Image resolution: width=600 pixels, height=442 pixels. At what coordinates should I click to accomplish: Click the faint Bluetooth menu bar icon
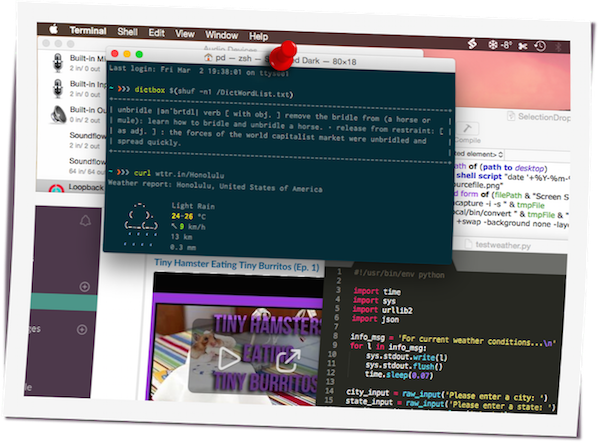(x=558, y=47)
